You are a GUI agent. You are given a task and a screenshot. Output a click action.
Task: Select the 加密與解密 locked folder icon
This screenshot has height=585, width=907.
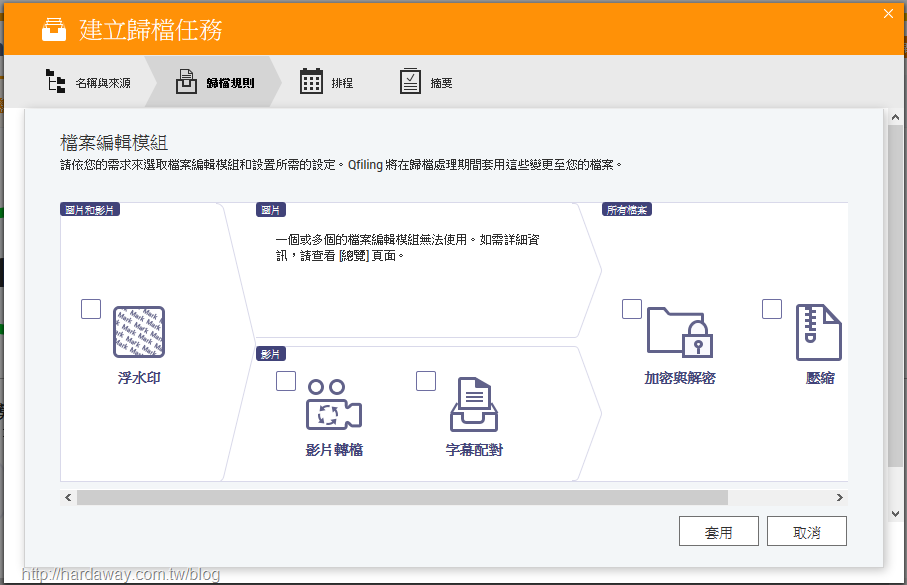[680, 332]
